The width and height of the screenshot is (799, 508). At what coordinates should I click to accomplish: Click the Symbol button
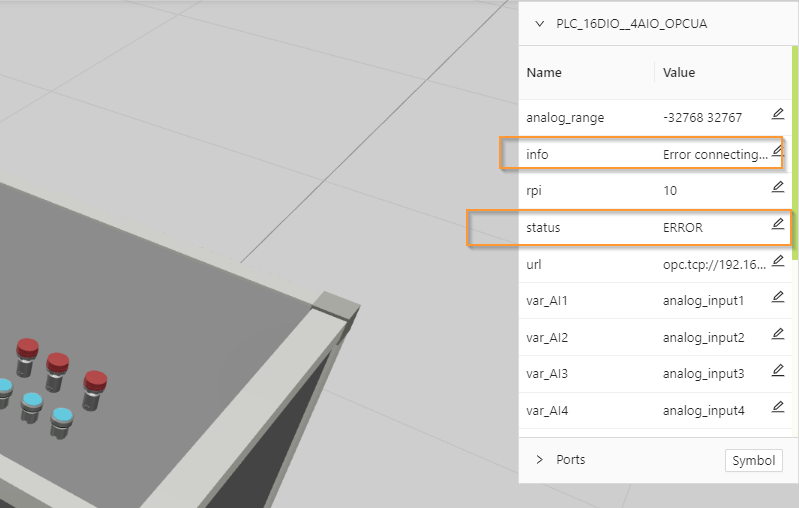tap(754, 461)
